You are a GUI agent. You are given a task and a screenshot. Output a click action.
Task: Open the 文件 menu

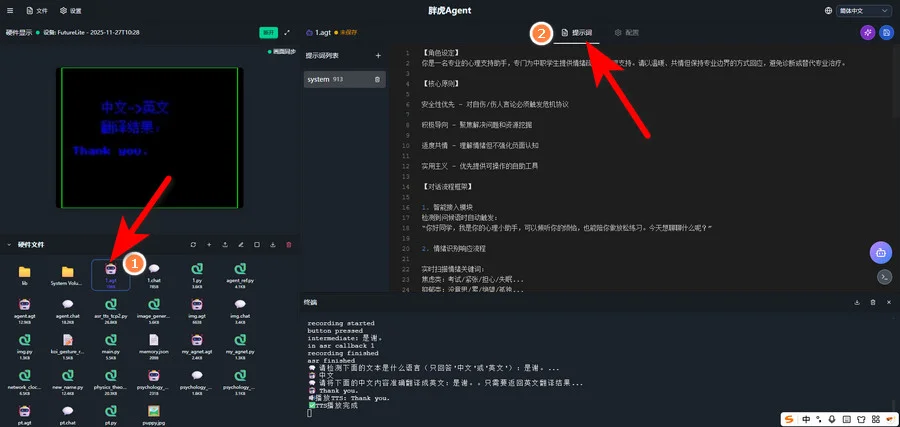coord(36,10)
